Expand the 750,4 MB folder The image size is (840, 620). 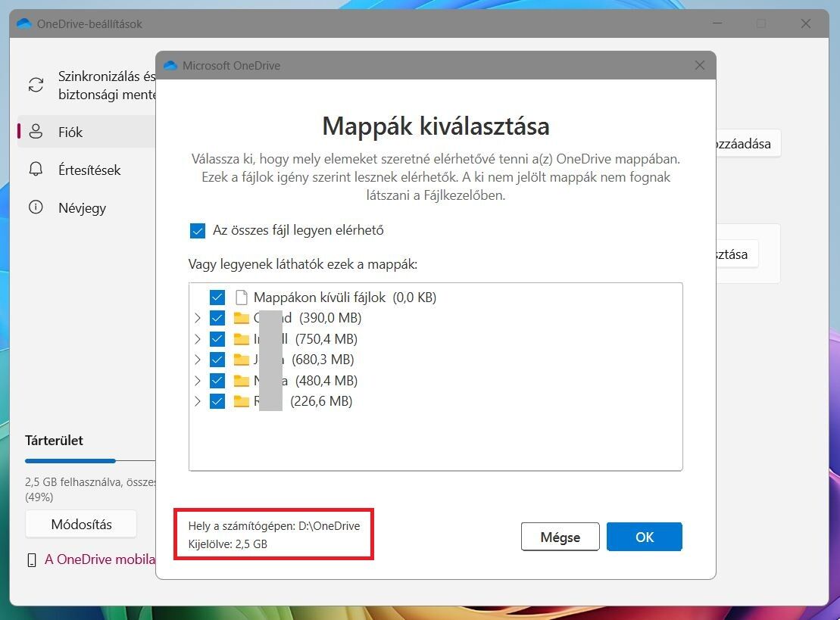point(197,339)
